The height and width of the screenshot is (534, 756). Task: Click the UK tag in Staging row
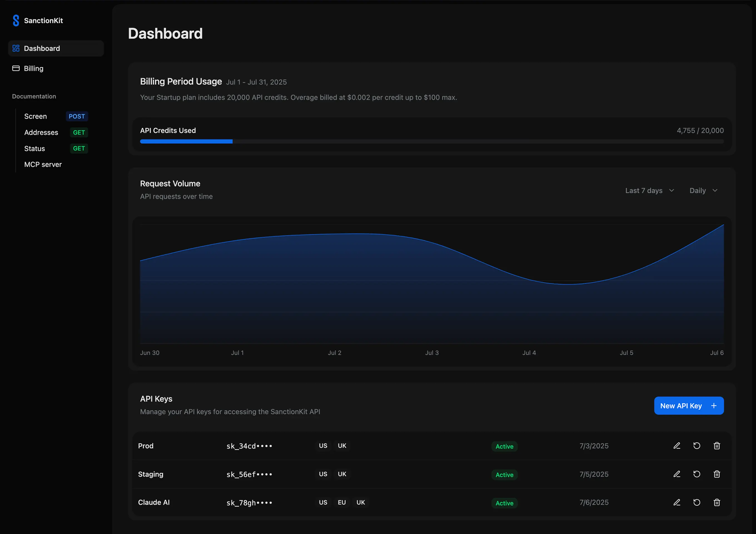[x=342, y=474]
